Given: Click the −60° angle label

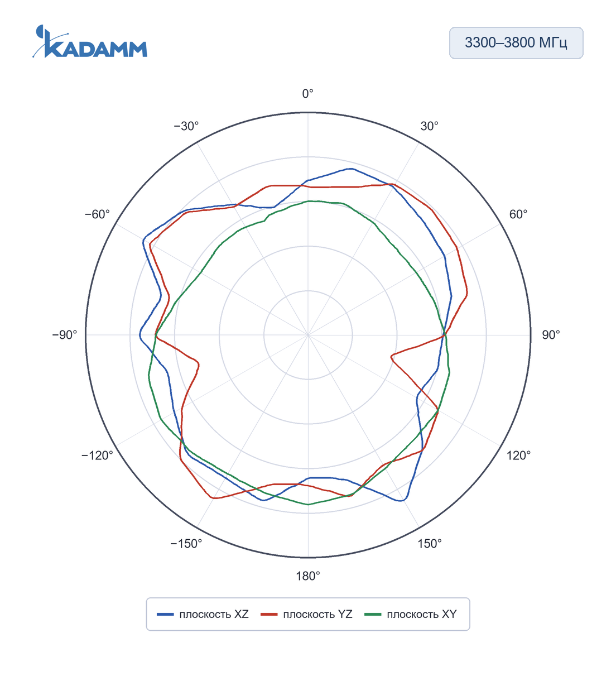Looking at the screenshot, I should [98, 214].
